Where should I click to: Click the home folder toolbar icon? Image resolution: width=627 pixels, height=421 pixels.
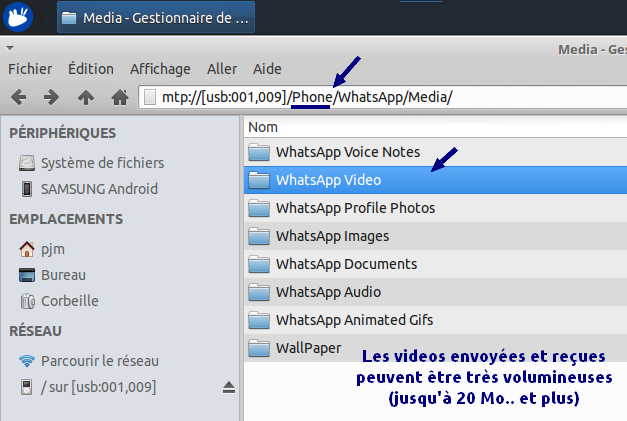tap(119, 97)
